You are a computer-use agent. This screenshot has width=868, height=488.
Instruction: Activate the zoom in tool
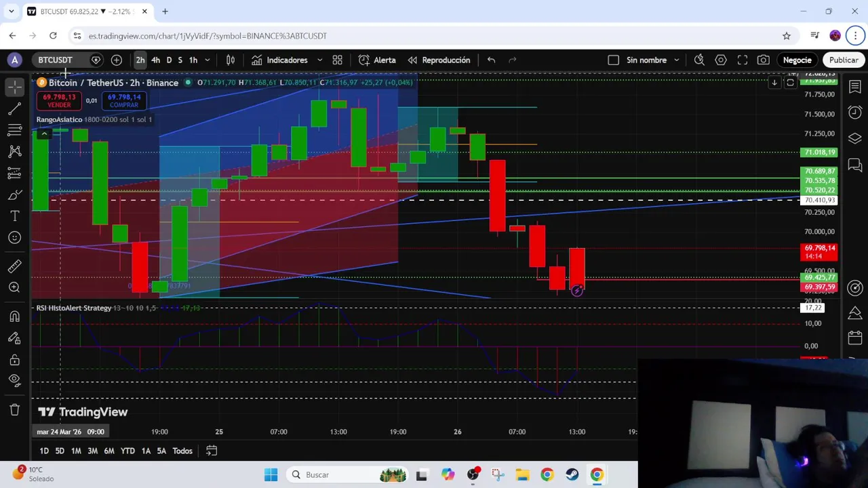pos(15,287)
